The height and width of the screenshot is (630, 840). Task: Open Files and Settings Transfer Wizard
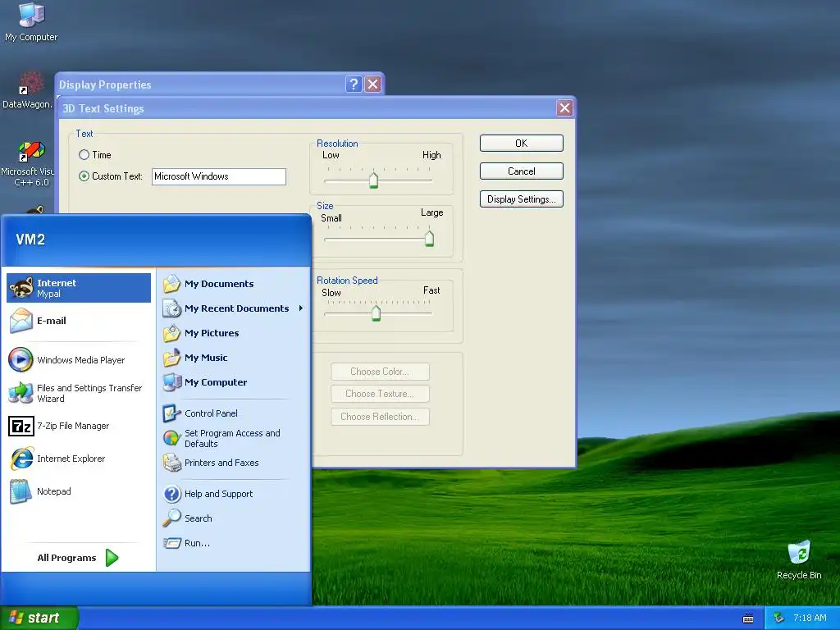tap(79, 393)
